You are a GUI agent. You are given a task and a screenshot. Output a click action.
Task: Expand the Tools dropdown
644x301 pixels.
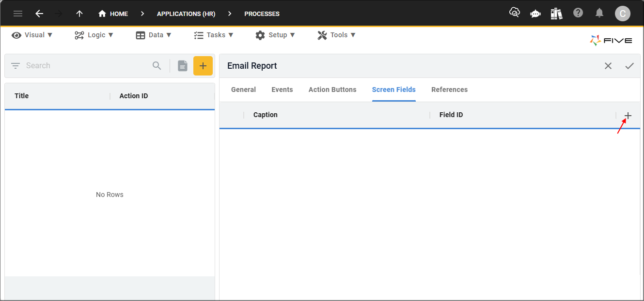336,35
